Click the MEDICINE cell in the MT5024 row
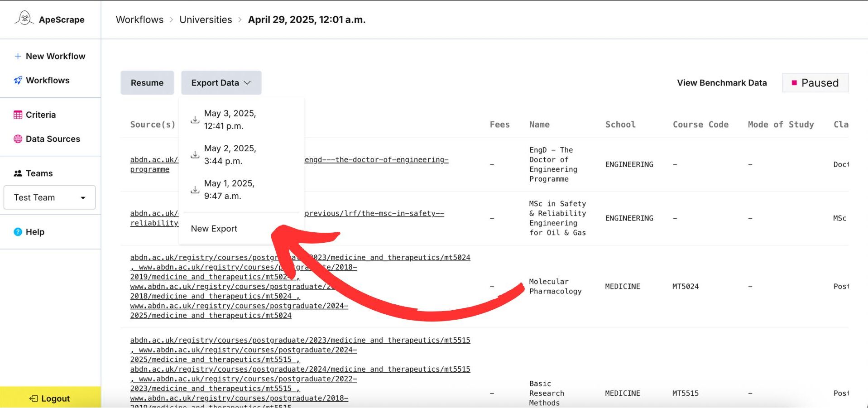This screenshot has height=408, width=868. click(622, 286)
